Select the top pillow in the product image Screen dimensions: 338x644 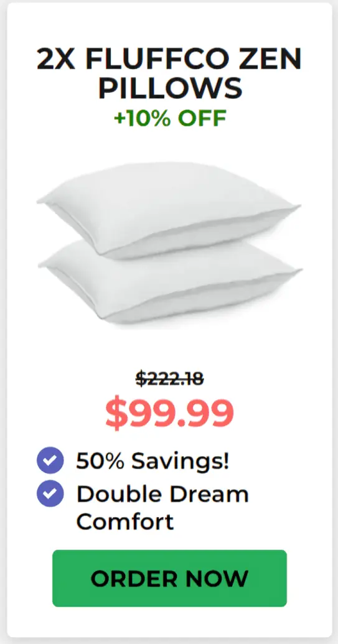pos(169,210)
